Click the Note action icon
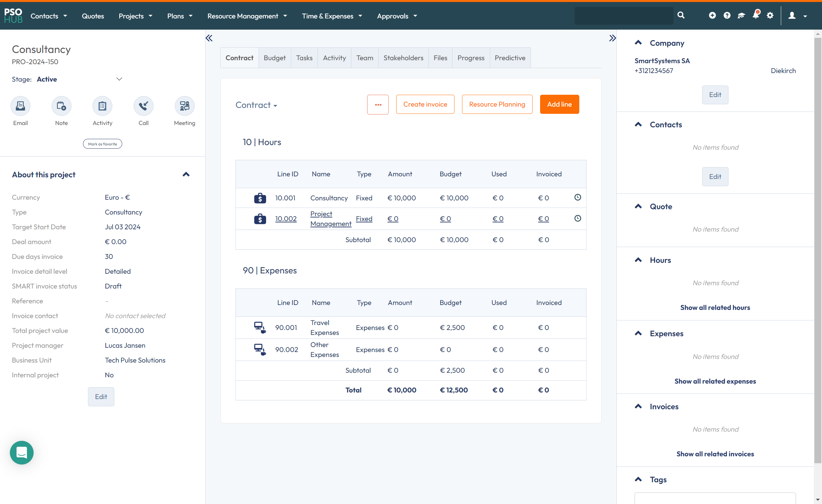This screenshot has height=504, width=822. pos(61,106)
